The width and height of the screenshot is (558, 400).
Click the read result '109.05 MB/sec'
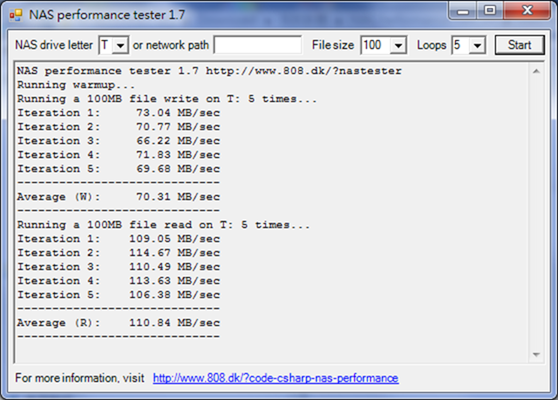point(174,239)
